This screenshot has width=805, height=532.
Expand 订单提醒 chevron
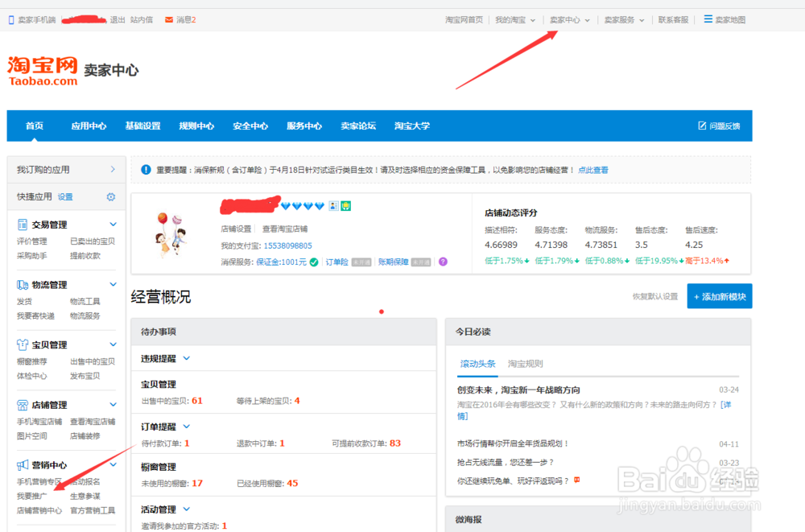click(x=187, y=427)
